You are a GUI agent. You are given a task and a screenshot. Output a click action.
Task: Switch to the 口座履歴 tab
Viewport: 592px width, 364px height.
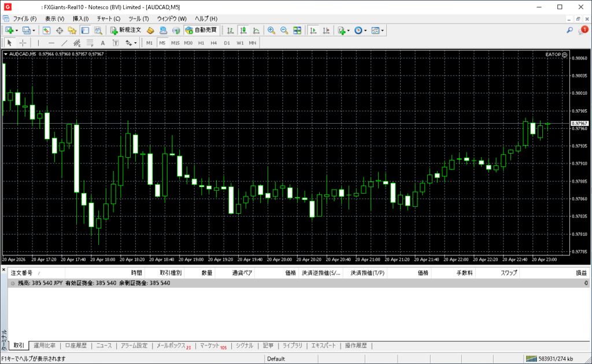[76, 346]
